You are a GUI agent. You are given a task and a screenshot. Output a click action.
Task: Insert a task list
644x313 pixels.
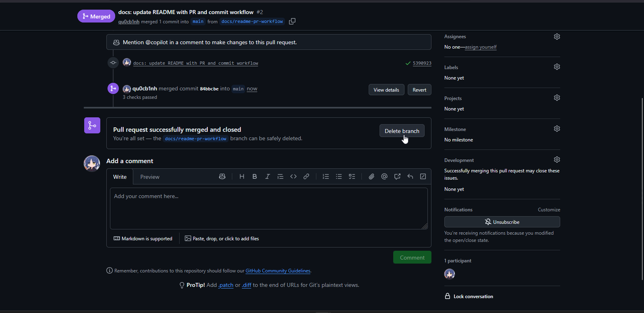tap(352, 176)
